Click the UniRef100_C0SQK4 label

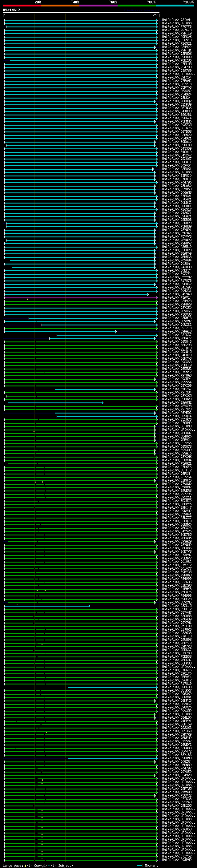(177, 416)
